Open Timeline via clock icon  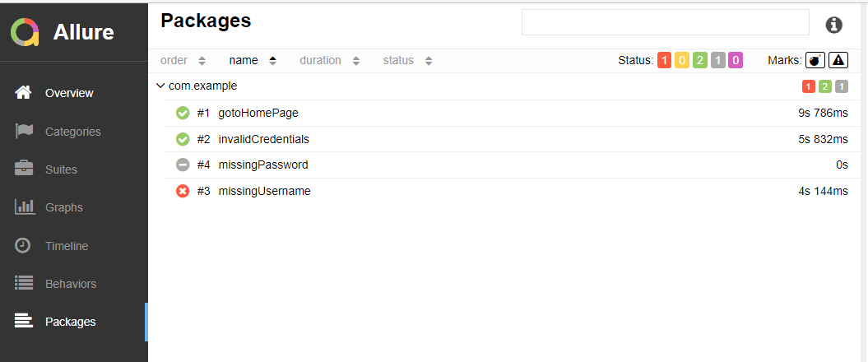(25, 245)
